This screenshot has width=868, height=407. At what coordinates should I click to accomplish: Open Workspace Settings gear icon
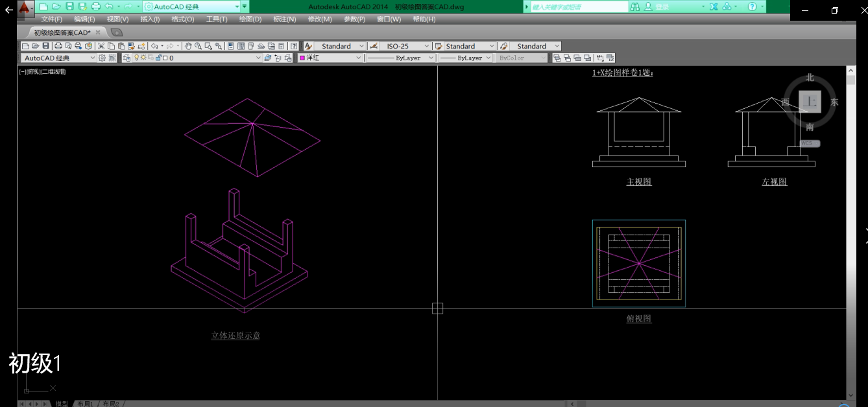pyautogui.click(x=102, y=58)
